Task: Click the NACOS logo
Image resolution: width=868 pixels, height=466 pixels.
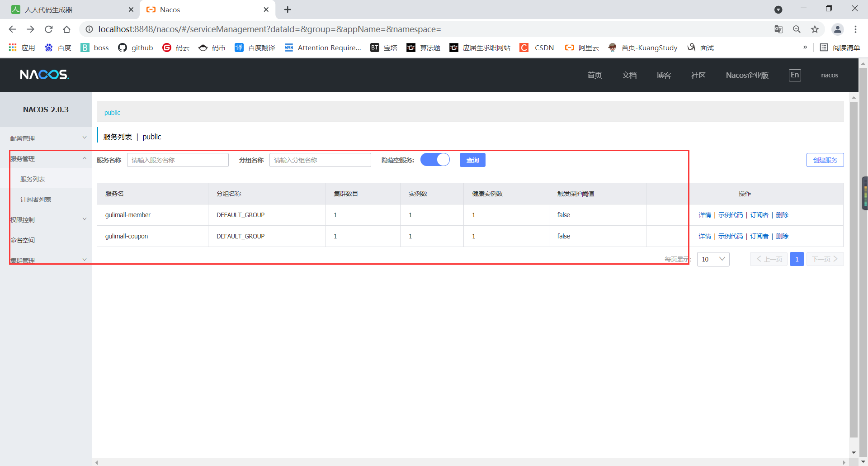Action: [45, 75]
